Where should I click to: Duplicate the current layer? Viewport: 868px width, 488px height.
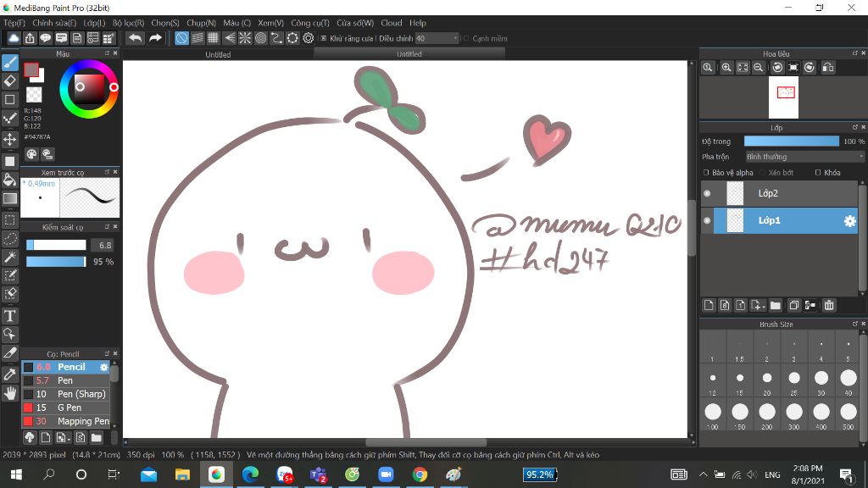793,305
